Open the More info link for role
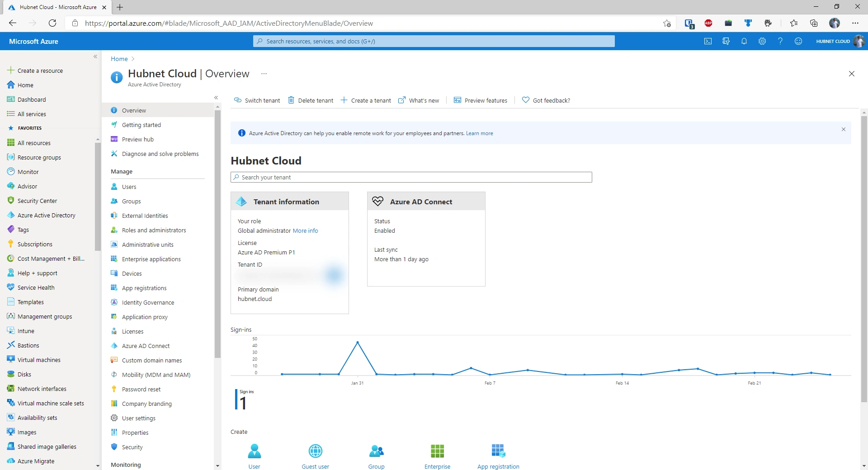Image resolution: width=868 pixels, height=470 pixels. coord(305,230)
